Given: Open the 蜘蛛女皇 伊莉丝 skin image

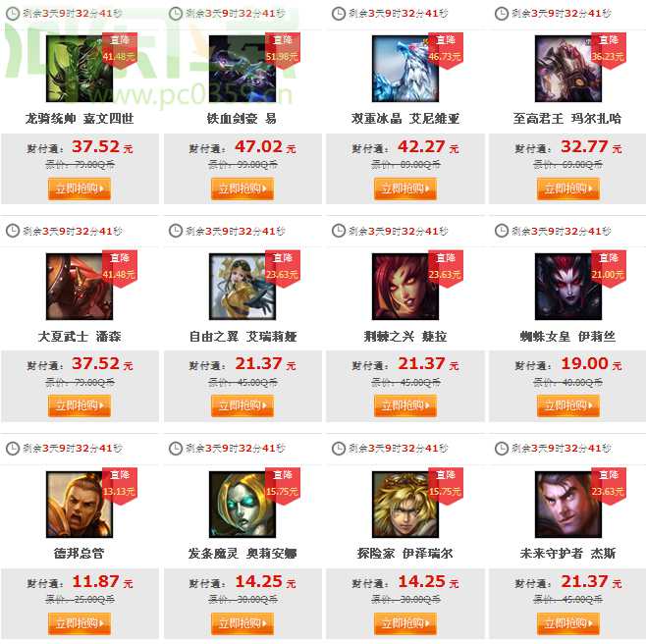Looking at the screenshot, I should pyautogui.click(x=568, y=287).
